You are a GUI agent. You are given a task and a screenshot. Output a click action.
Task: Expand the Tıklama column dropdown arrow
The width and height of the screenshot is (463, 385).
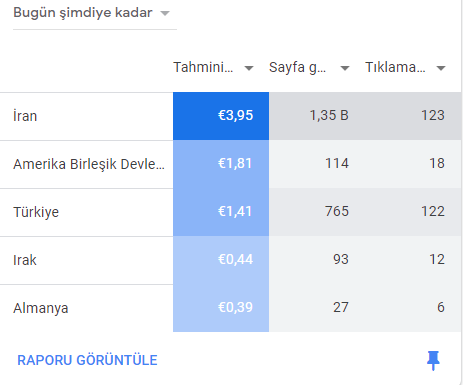pyautogui.click(x=441, y=68)
